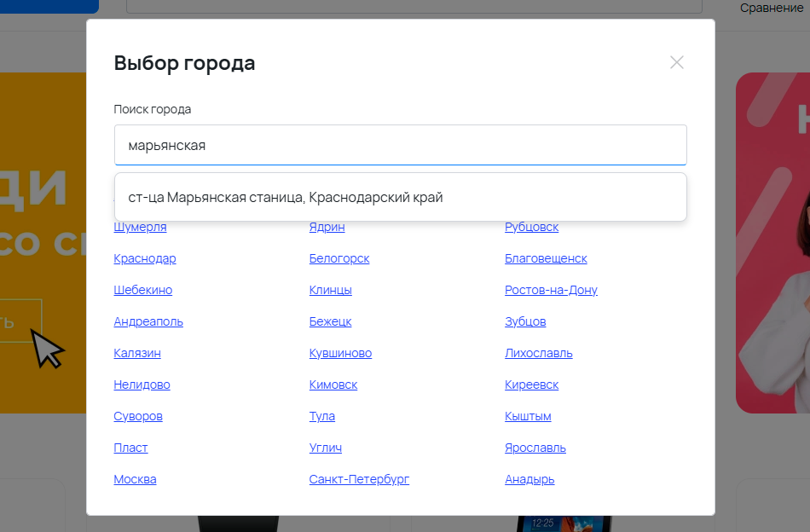Viewport: 810px width, 532px height.
Task: Choose Ростов-на-Дону city link
Action: tap(551, 290)
